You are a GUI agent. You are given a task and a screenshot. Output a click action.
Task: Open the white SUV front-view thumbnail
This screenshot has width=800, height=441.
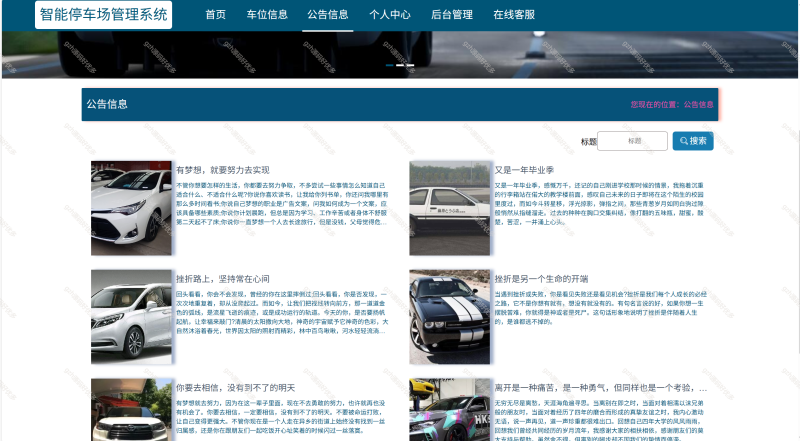(x=131, y=409)
